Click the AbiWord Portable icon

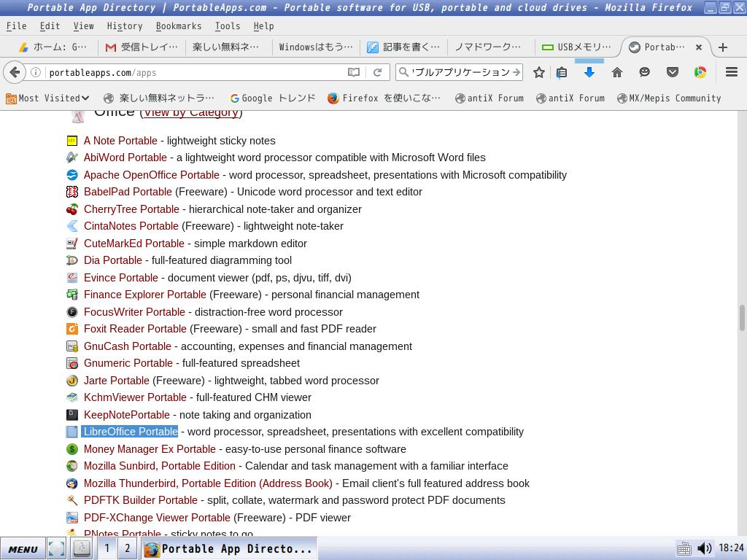click(72, 157)
